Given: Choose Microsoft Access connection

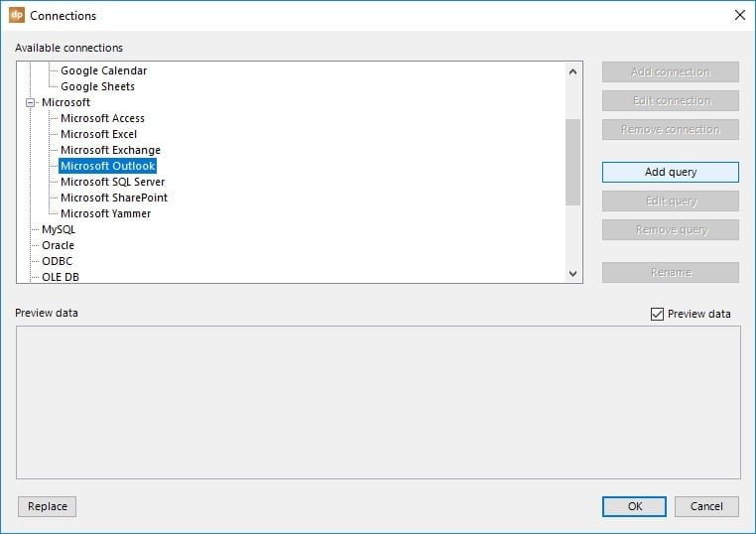Looking at the screenshot, I should point(102,118).
